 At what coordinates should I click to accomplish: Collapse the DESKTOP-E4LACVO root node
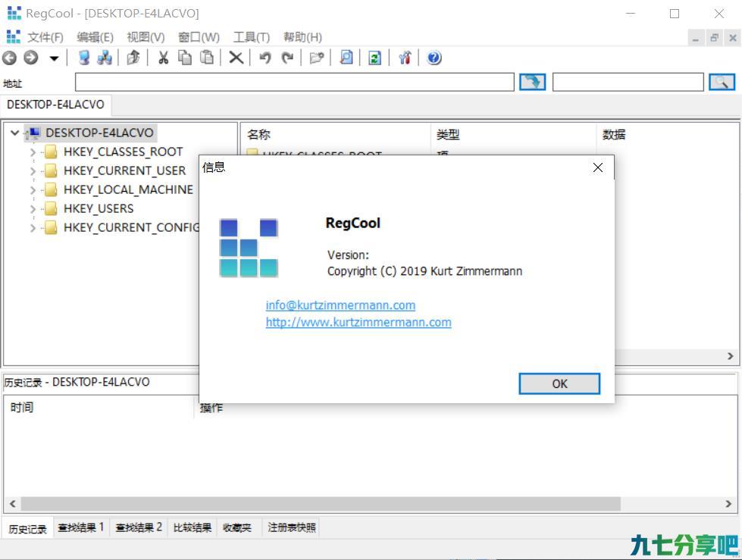[14, 133]
